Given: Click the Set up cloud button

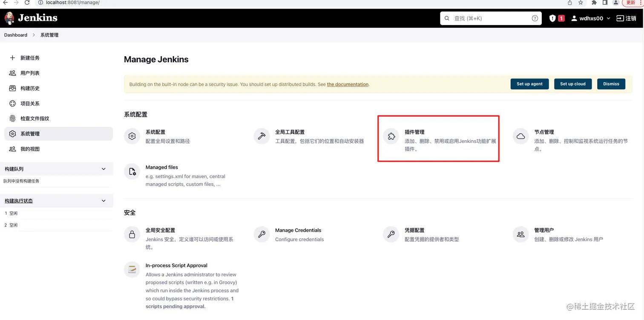Looking at the screenshot, I should coord(573,84).
